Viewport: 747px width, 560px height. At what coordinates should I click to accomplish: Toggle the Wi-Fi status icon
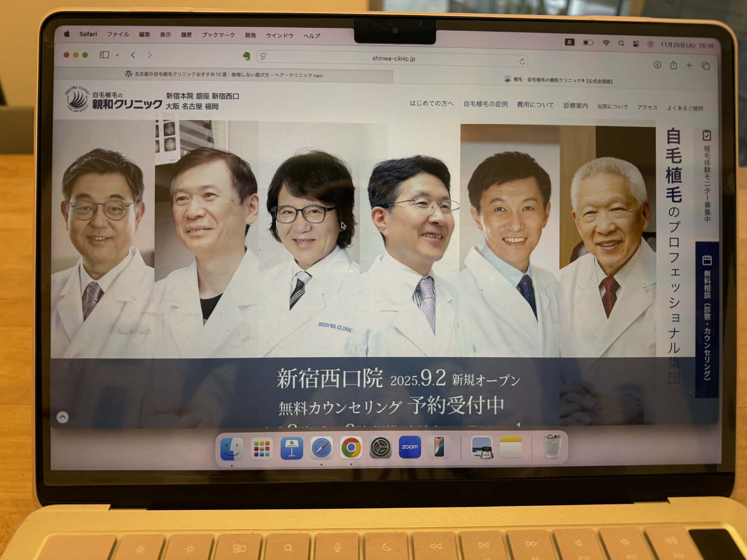click(605, 43)
